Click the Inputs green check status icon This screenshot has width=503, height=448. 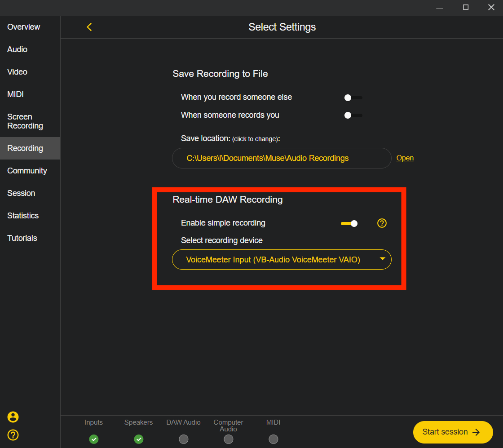(93, 439)
